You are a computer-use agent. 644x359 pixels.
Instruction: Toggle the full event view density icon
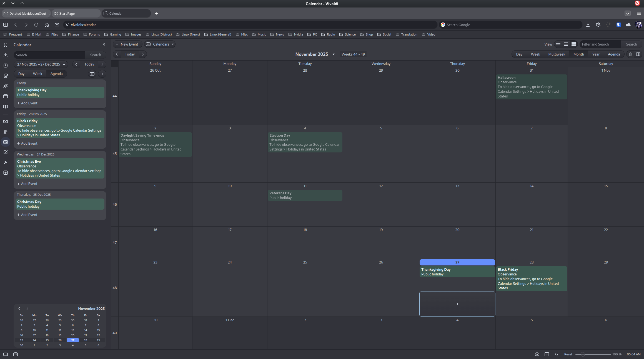(573, 44)
